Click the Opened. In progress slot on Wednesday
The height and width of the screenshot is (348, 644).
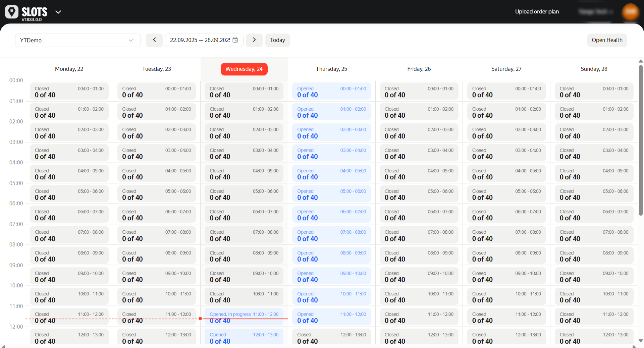[244, 316]
